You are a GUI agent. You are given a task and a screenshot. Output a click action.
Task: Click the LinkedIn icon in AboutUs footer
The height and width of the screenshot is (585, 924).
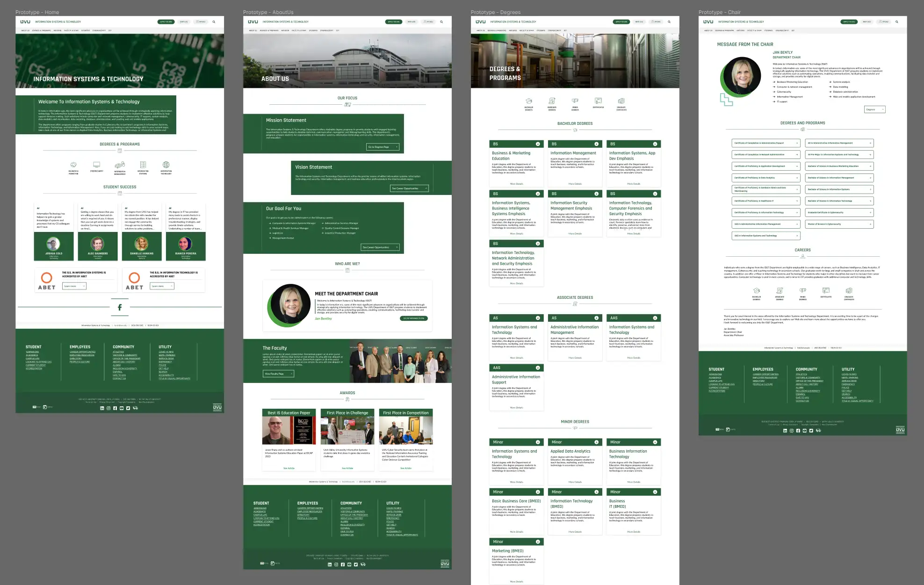click(x=330, y=564)
